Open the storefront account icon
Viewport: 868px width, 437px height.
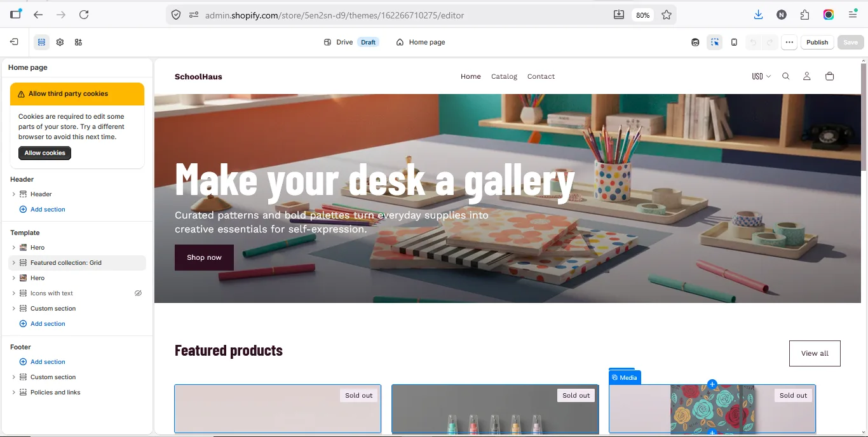pyautogui.click(x=806, y=76)
